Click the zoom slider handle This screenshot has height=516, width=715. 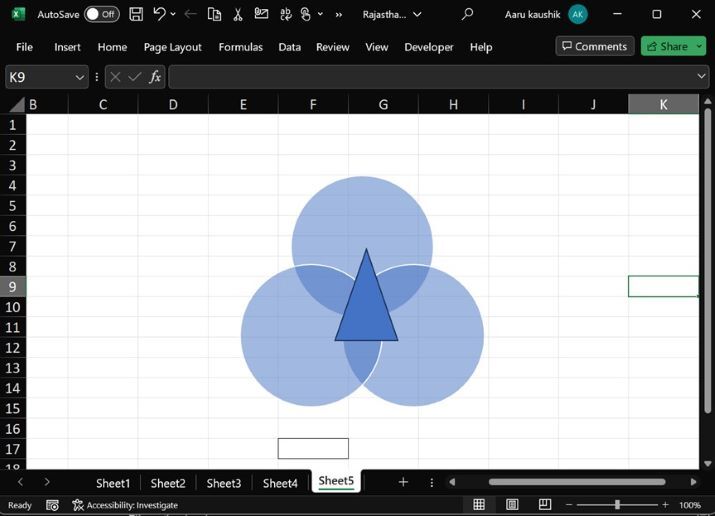(617, 505)
